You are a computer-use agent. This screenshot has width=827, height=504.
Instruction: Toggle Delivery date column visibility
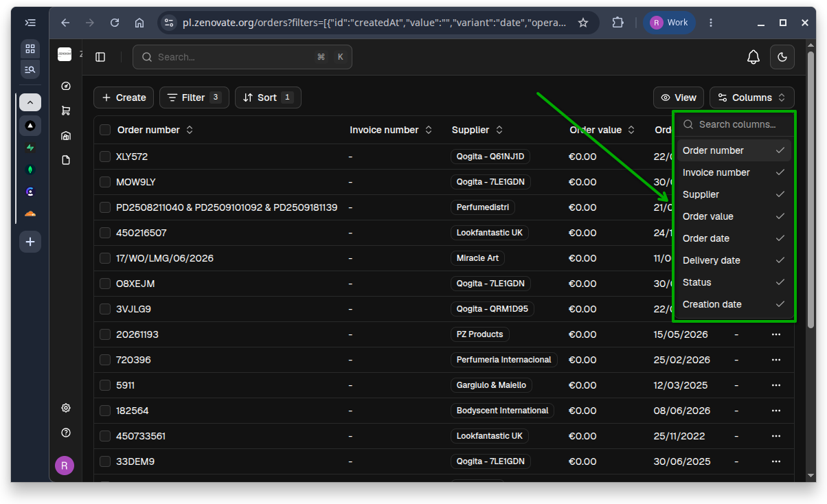pos(734,260)
